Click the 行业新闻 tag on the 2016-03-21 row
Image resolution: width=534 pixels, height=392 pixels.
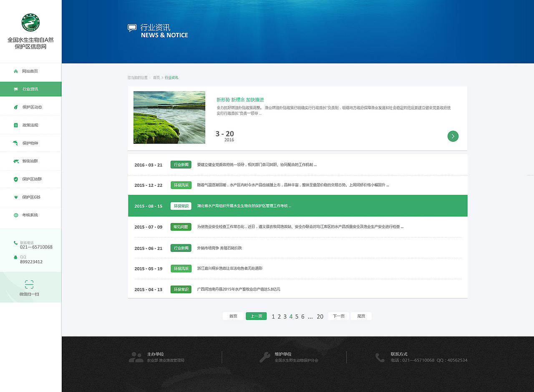tap(181, 165)
